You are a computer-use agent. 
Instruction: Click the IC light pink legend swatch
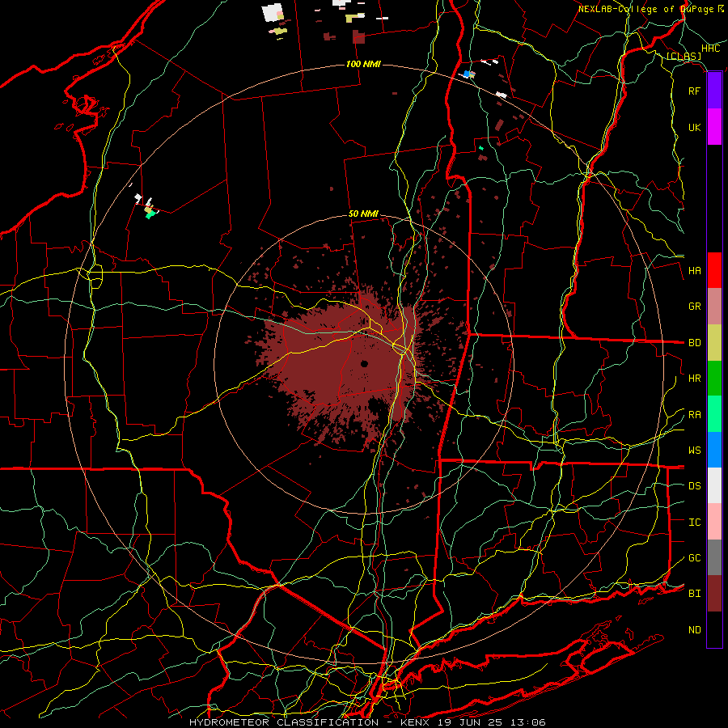pyautogui.click(x=714, y=522)
